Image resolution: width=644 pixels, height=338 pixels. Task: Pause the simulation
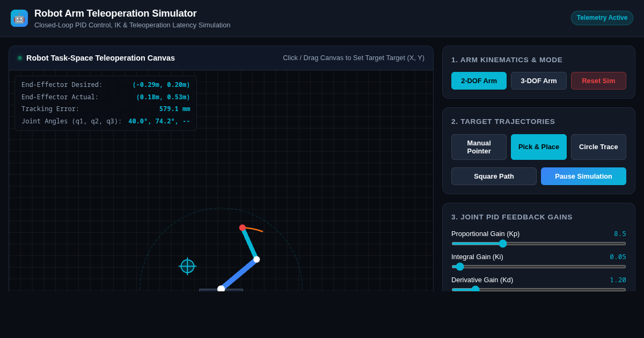[583, 176]
